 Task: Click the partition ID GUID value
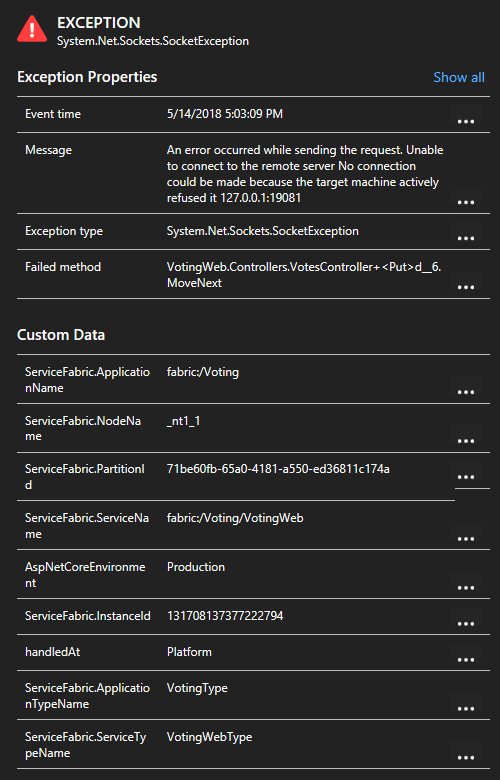click(x=278, y=469)
